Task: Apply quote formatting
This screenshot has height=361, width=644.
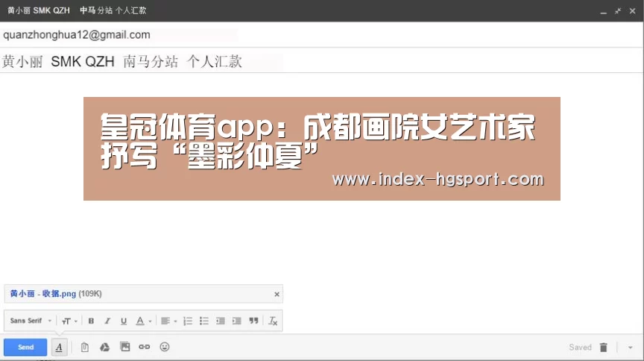Action: [x=254, y=321]
